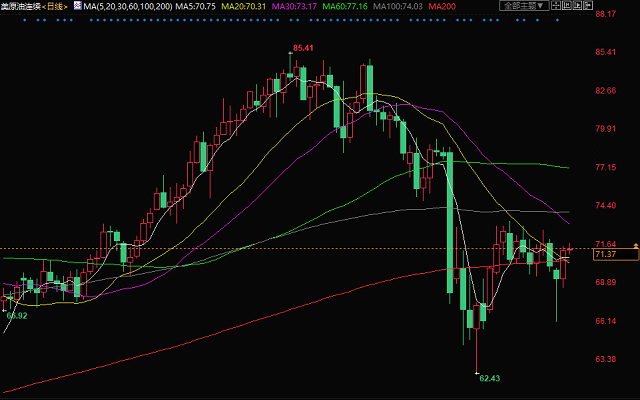Click the 62.43 low price marker
Image resolution: width=640 pixels, height=400 pixels.
coord(489,378)
